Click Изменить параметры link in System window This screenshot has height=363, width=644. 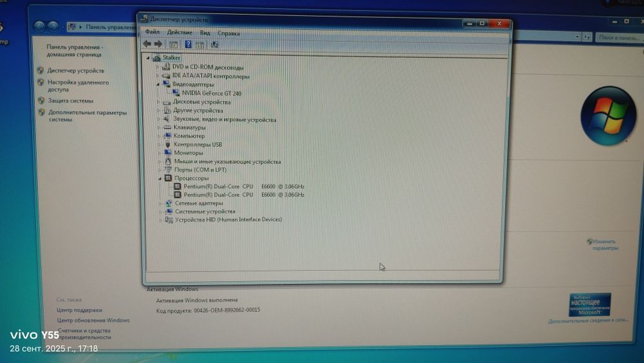click(x=605, y=244)
